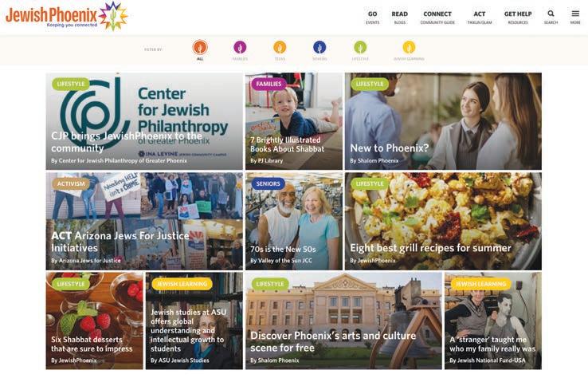
Task: Open the Six Shabbat desserts tile
Action: (x=95, y=321)
